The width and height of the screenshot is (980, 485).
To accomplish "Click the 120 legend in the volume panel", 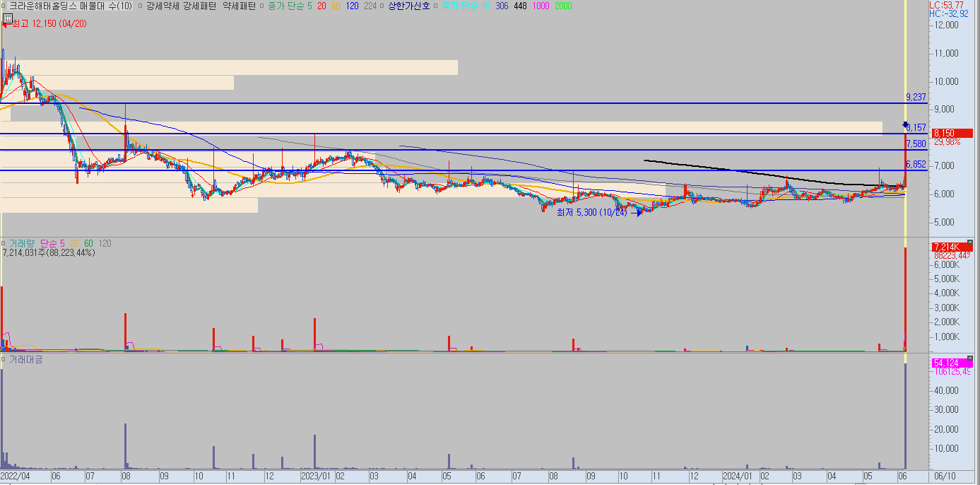I will pos(105,243).
